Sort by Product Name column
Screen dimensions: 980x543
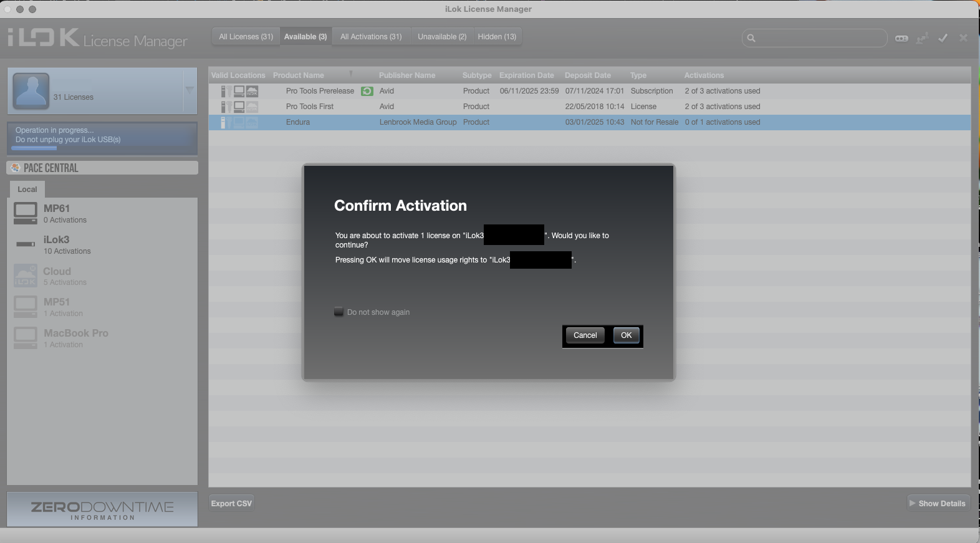click(x=298, y=75)
